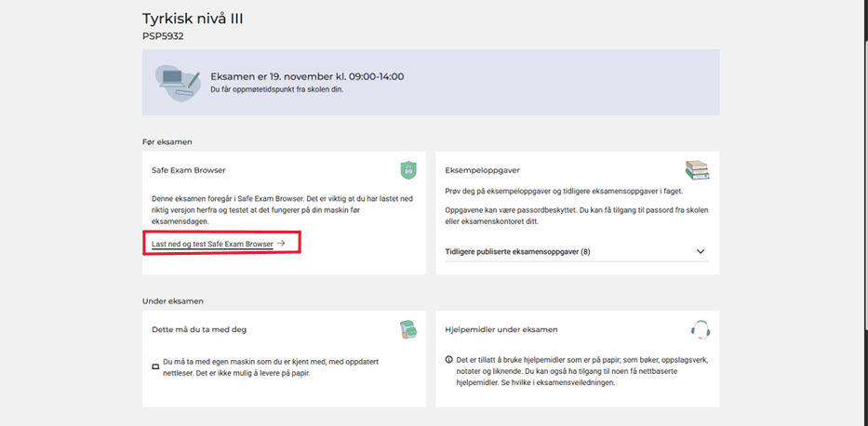The height and width of the screenshot is (426, 868).
Task: Click the Hjelpemidler under eksamen heading
Action: tap(501, 329)
